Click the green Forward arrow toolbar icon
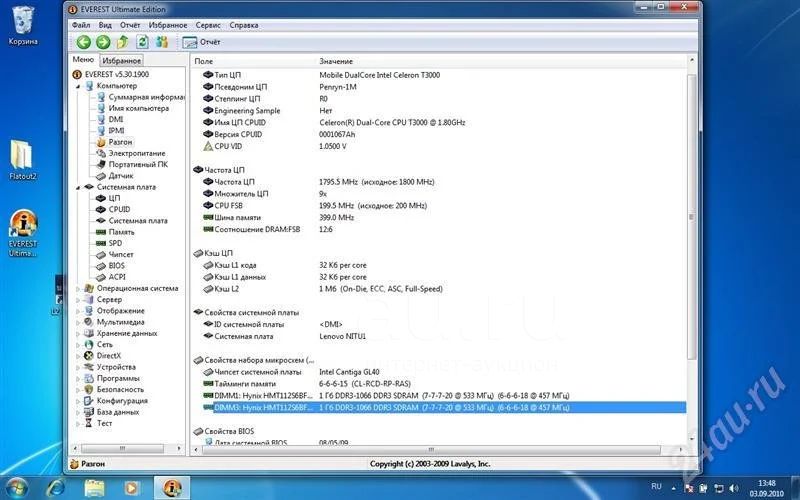The image size is (800, 500). click(x=103, y=42)
